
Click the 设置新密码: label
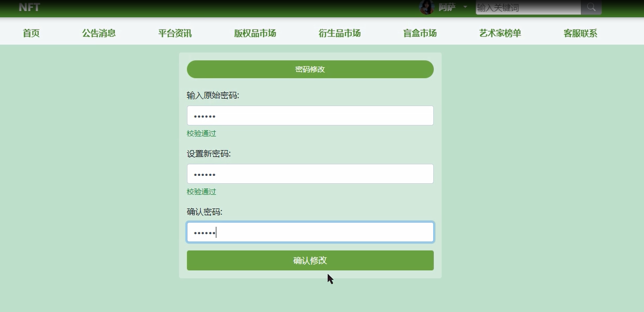209,154
